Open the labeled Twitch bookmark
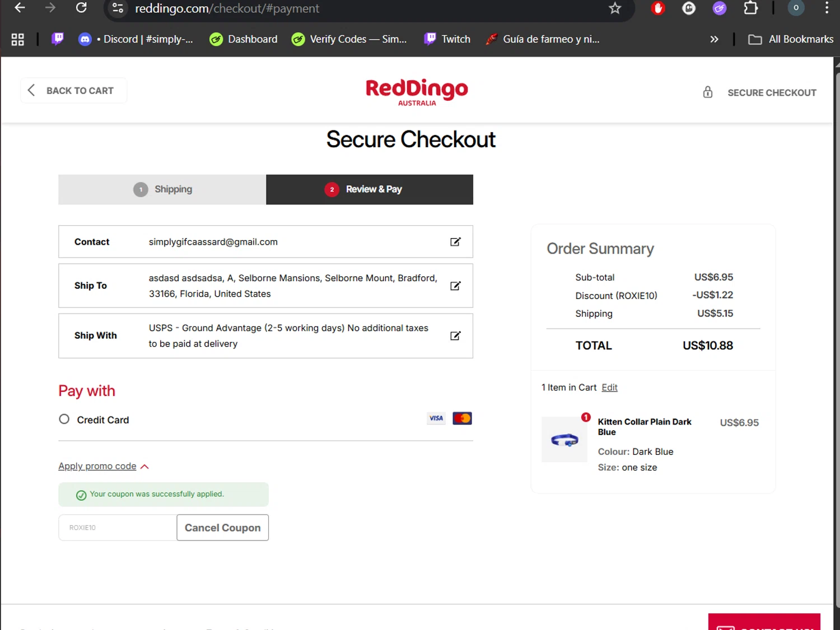This screenshot has height=630, width=840. click(x=447, y=39)
